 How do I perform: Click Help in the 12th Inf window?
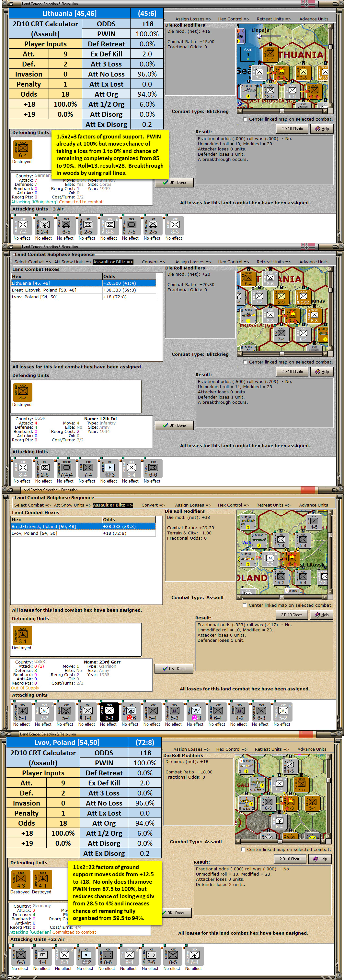click(x=322, y=372)
